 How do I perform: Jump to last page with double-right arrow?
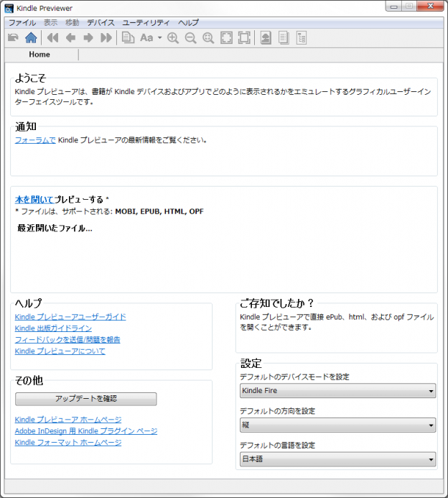[106, 38]
